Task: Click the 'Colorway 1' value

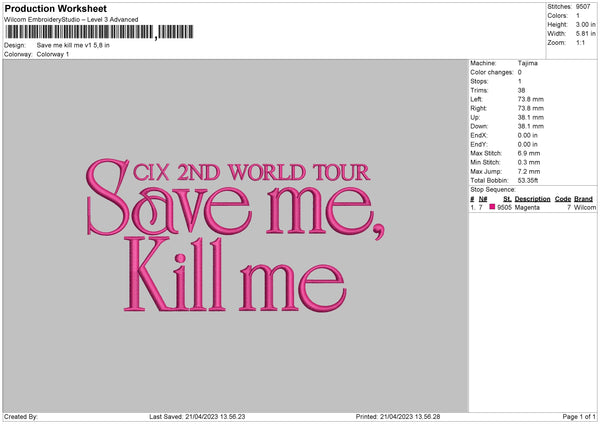Action: (x=53, y=54)
